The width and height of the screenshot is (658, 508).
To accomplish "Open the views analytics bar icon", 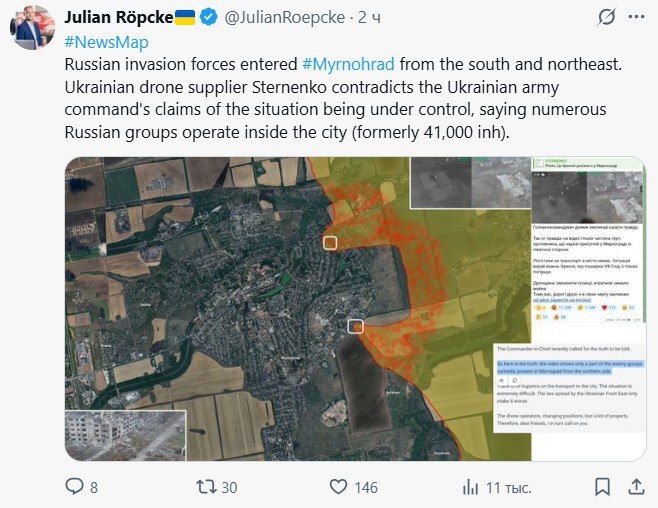I will pyautogui.click(x=470, y=486).
